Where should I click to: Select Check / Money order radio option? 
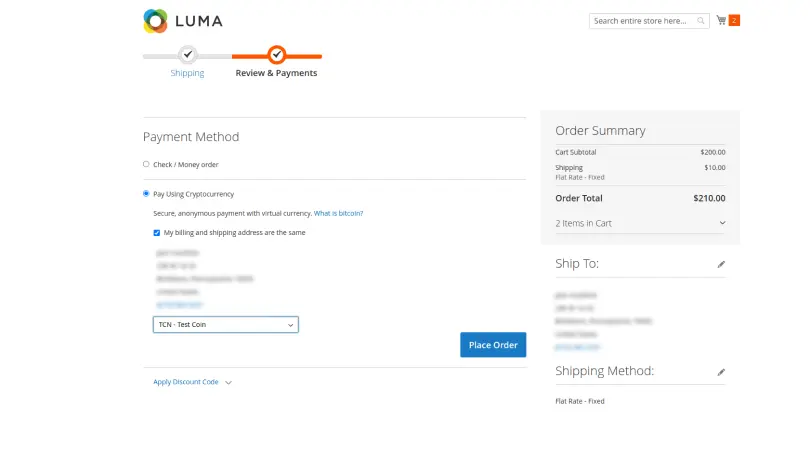click(146, 164)
